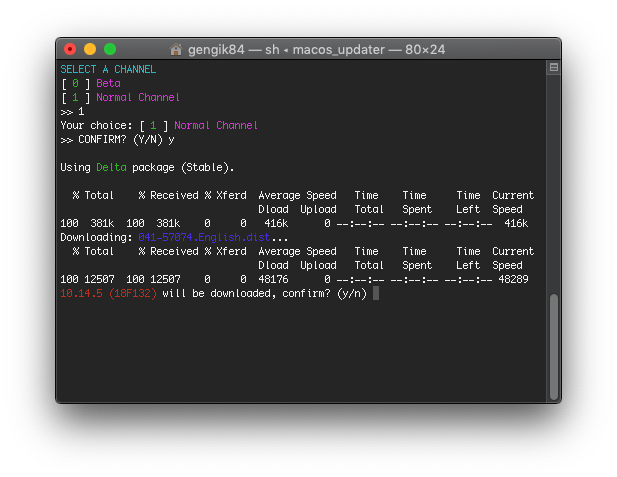Click the vertical scrollbar thumb
This screenshot has width=617, height=477.
pyautogui.click(x=554, y=347)
